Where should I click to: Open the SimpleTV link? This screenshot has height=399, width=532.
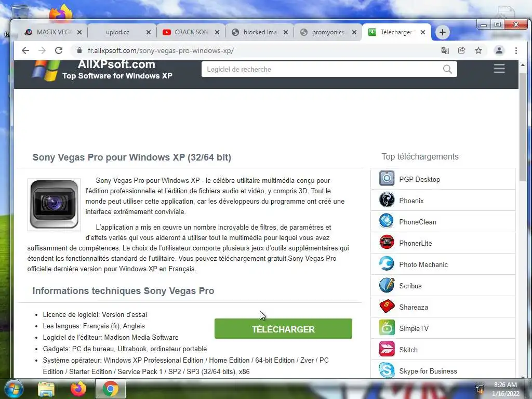point(414,328)
